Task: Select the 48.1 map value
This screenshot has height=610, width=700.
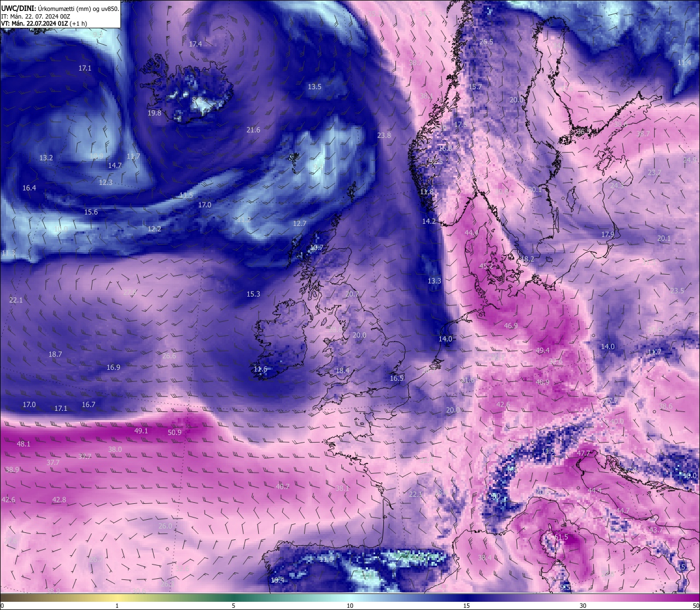Action: [x=24, y=444]
